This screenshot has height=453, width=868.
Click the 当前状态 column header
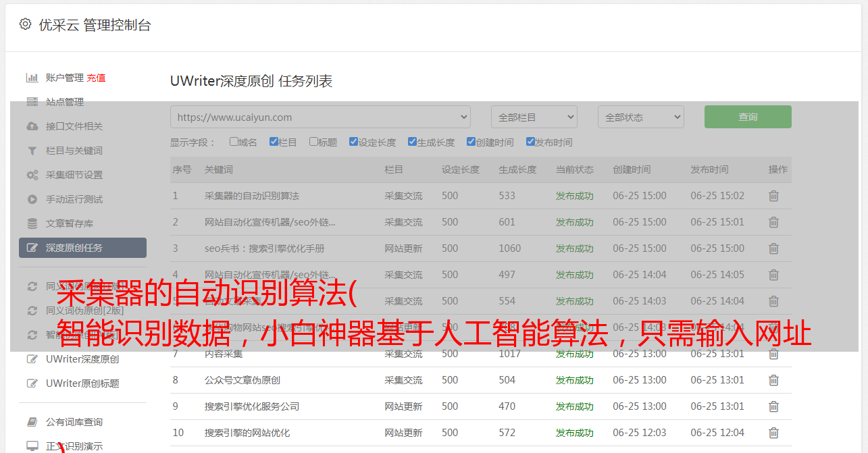click(x=575, y=169)
